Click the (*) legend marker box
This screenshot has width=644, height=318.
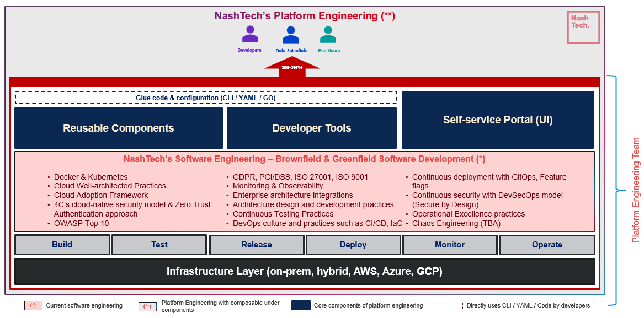[33, 306]
